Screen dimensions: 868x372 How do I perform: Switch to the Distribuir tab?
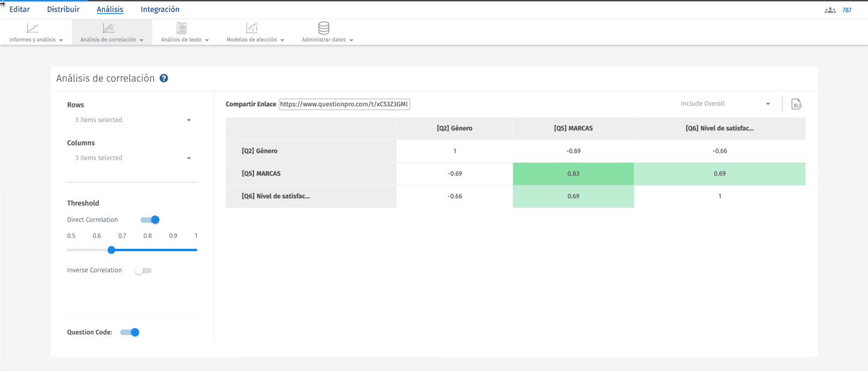[x=63, y=10]
